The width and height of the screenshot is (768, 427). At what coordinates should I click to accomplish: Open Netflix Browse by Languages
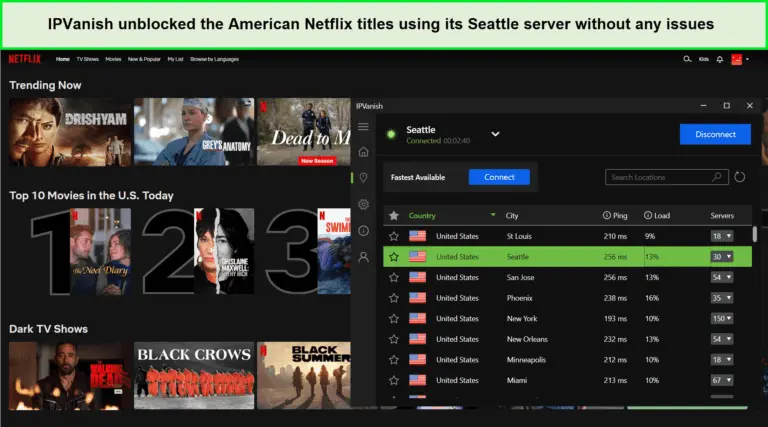click(x=215, y=59)
